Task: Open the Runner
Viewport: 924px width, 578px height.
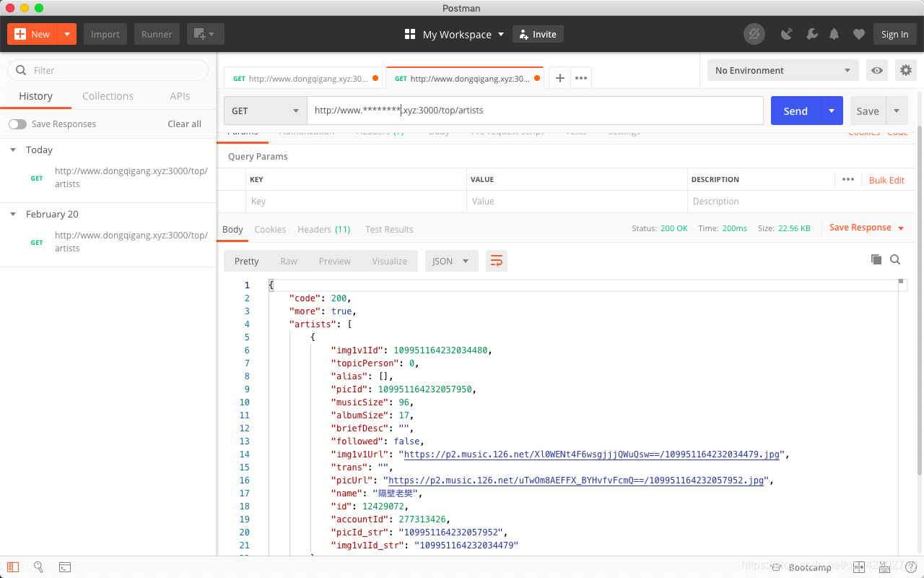Action: 157,34
